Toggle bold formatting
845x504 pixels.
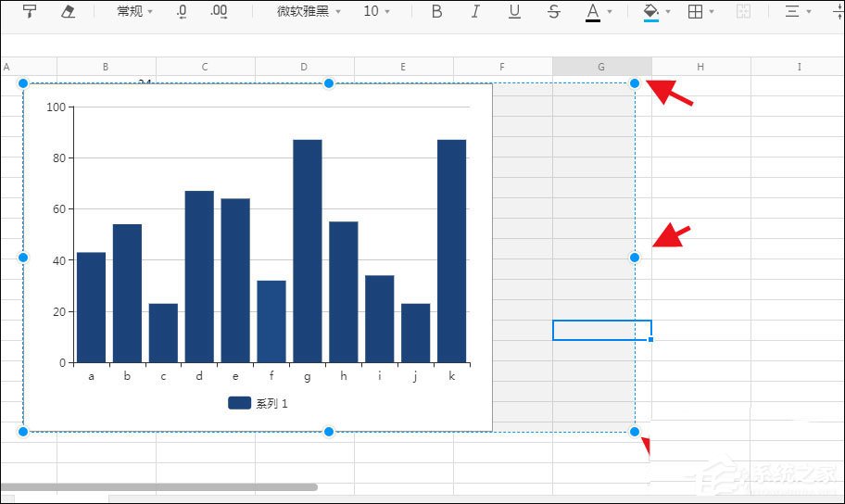(x=437, y=11)
